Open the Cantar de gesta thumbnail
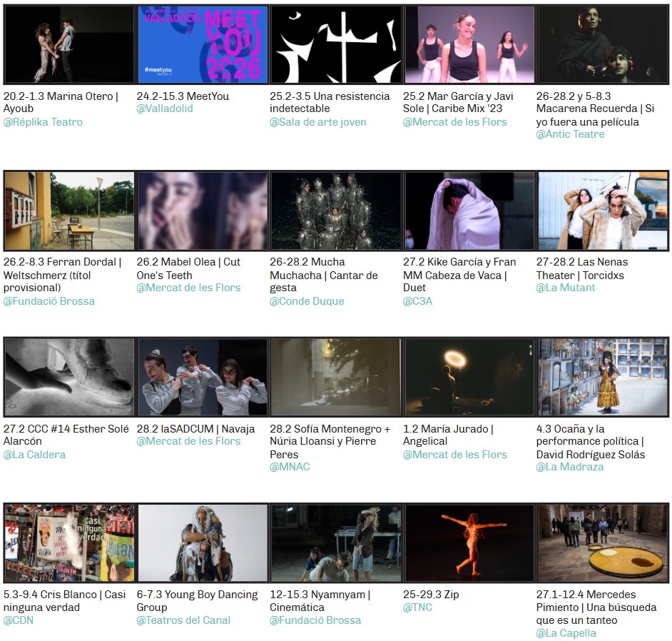Viewport: 672px width, 641px height. pos(336,211)
